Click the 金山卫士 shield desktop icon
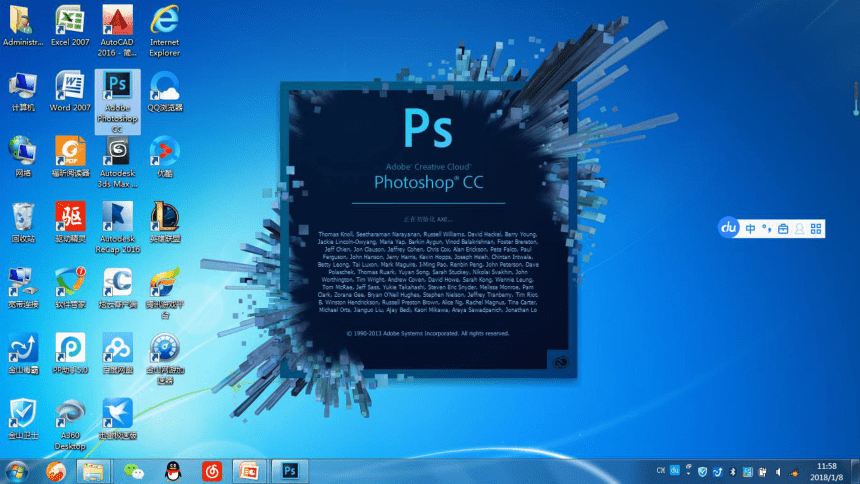Image resolution: width=860 pixels, height=484 pixels. tap(23, 420)
